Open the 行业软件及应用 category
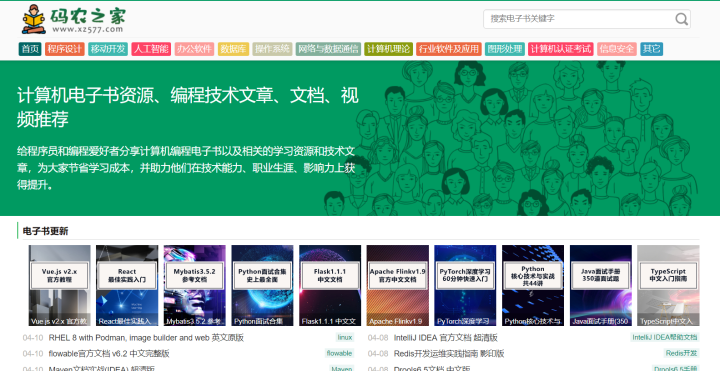Image resolution: width=720 pixels, height=371 pixels. click(x=449, y=49)
